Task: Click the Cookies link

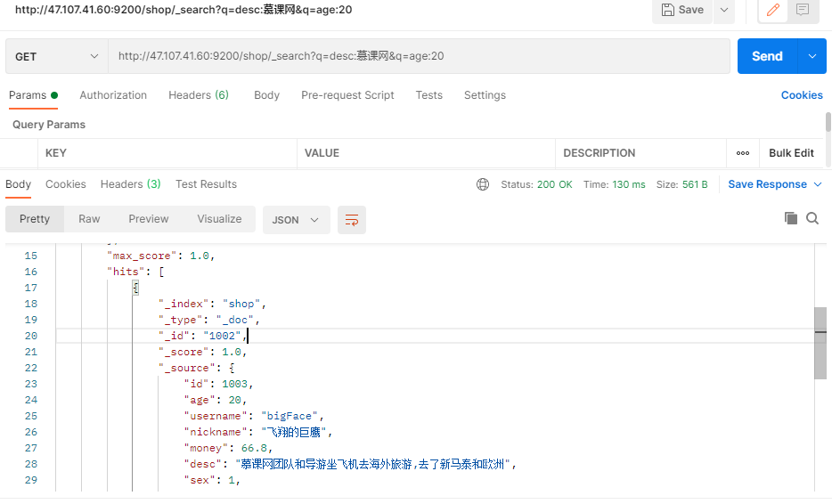Action: [x=802, y=95]
